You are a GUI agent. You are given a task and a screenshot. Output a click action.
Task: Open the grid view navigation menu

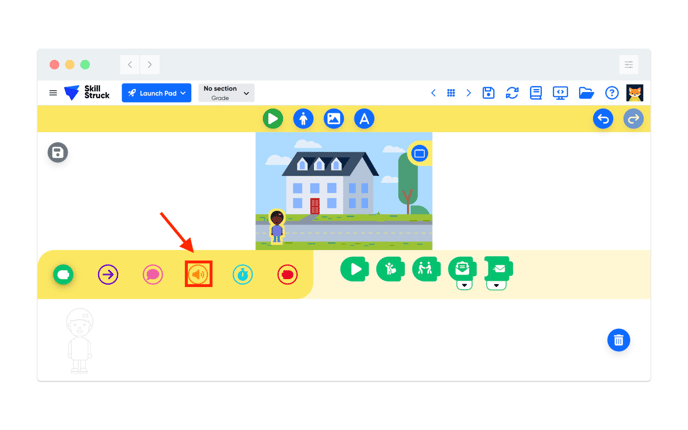451,93
